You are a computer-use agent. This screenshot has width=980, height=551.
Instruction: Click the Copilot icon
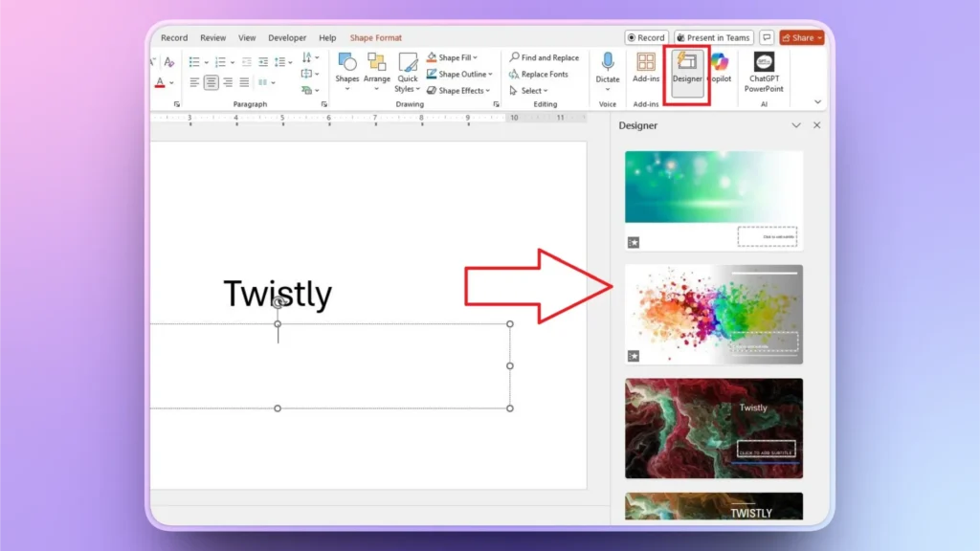point(718,72)
